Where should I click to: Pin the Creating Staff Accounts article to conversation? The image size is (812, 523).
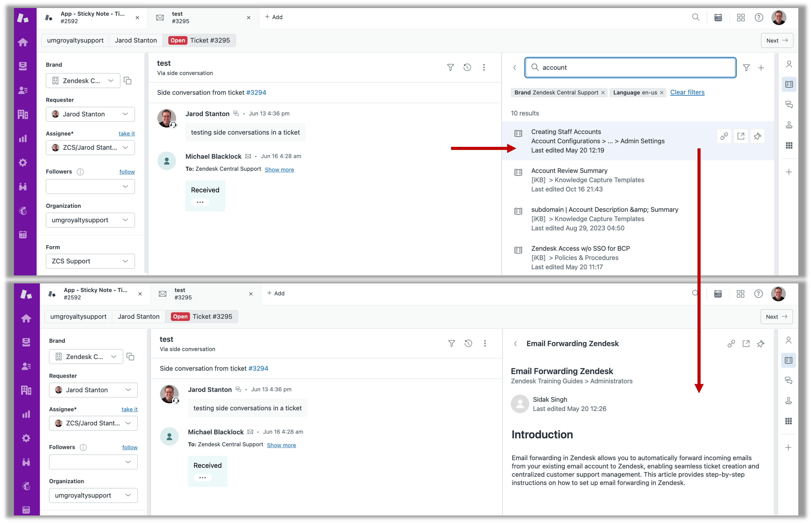757,136
